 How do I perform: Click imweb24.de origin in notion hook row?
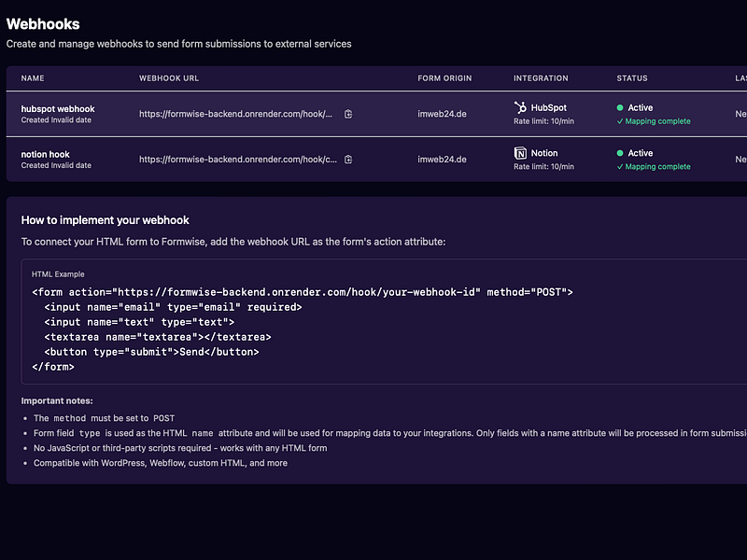pyautogui.click(x=442, y=160)
